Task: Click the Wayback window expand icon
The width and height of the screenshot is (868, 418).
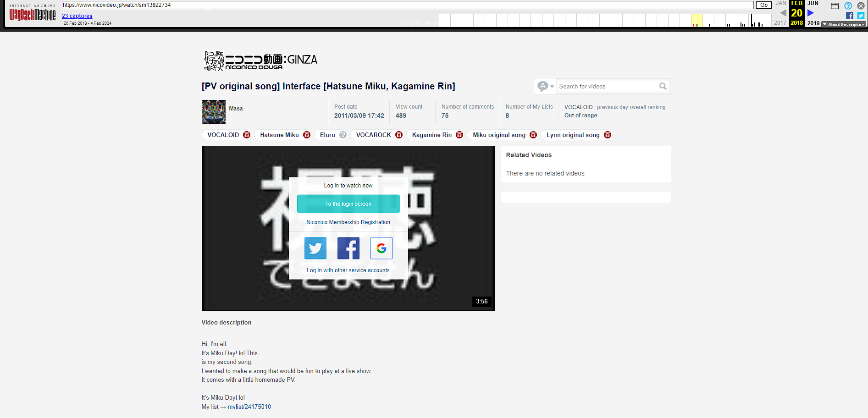Action: pyautogui.click(x=835, y=5)
